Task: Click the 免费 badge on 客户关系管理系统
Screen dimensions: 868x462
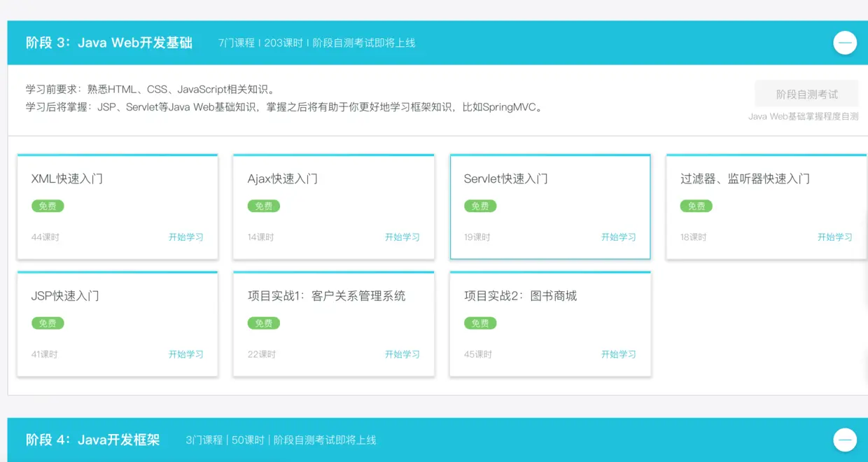Action: tap(264, 323)
